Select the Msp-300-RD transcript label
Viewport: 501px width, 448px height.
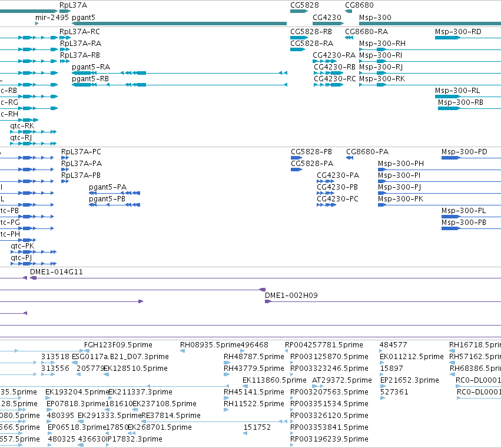[458, 32]
